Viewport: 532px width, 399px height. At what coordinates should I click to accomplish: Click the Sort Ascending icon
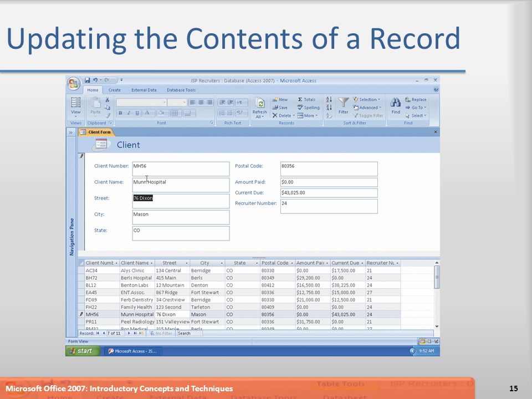pos(329,99)
